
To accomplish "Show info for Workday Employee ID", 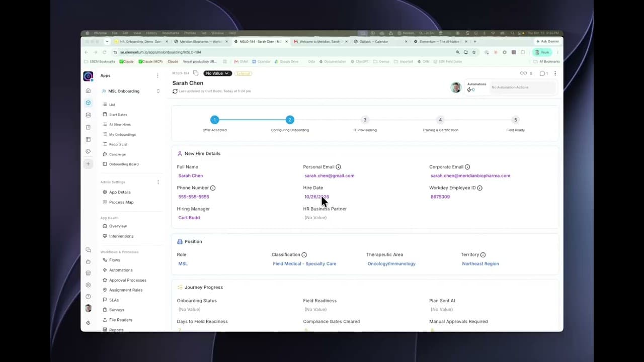I will point(479,188).
